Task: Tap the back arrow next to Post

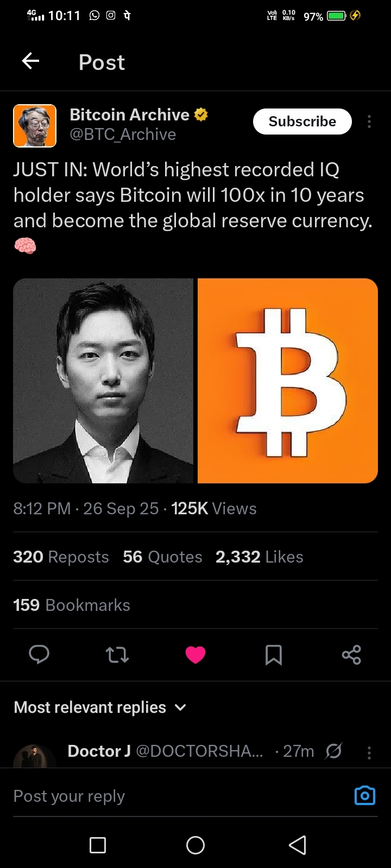Action: pos(30,61)
